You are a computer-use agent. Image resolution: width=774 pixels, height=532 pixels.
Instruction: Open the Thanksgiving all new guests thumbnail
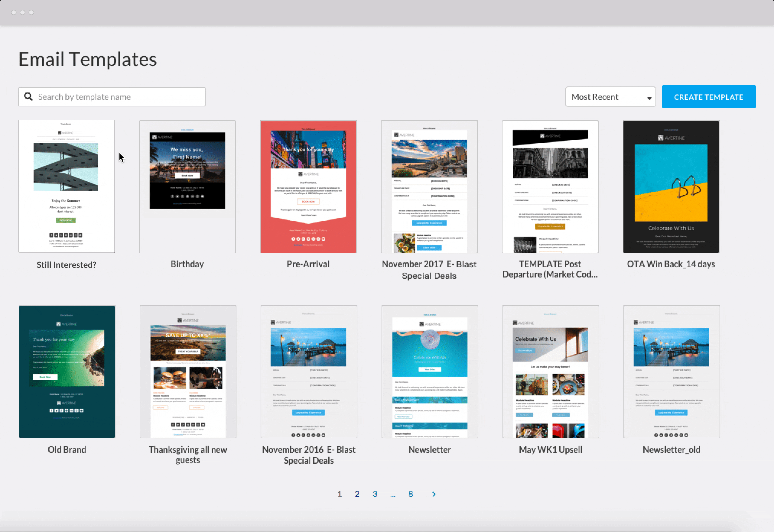tap(188, 372)
